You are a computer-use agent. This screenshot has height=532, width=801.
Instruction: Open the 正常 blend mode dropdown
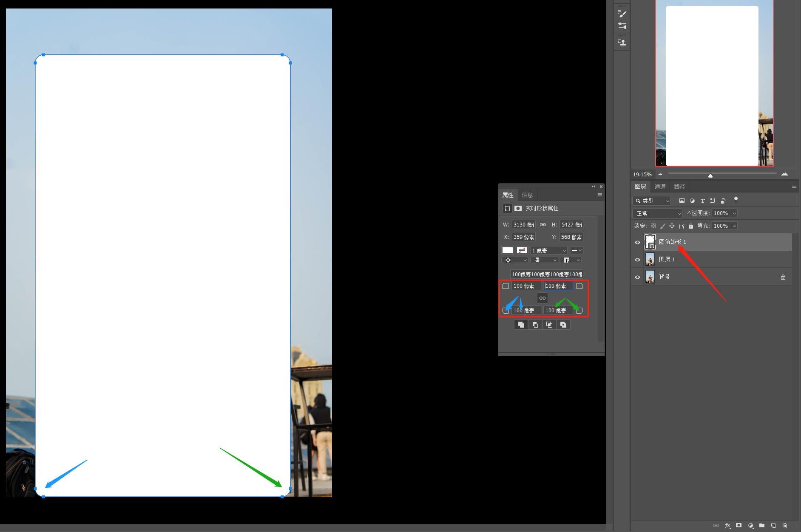pos(657,213)
